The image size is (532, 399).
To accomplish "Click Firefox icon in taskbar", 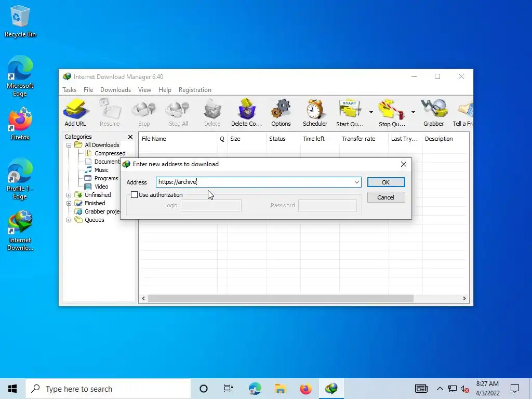I will 305,389.
